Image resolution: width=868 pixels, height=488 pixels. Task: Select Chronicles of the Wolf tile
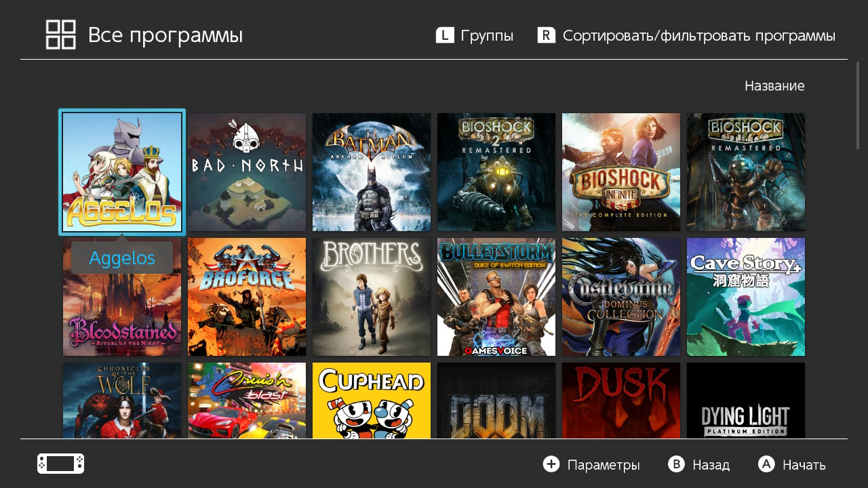coord(122,401)
